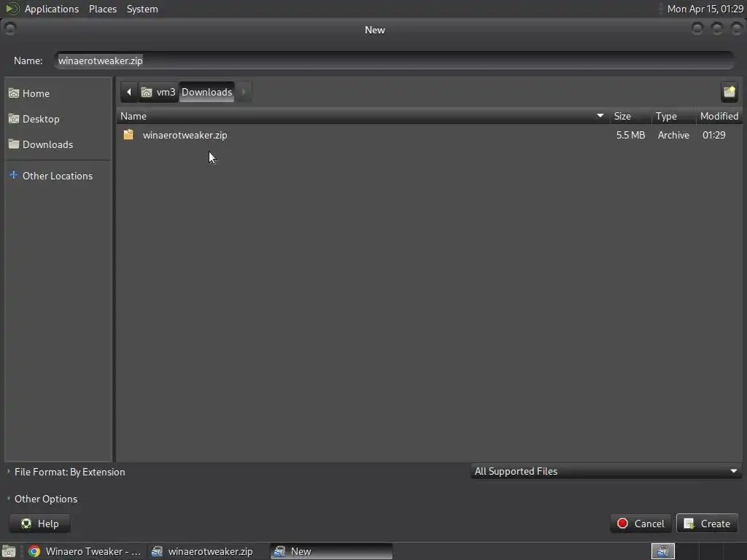Sort by the Type column header
The width and height of the screenshot is (747, 560).
pyautogui.click(x=673, y=116)
